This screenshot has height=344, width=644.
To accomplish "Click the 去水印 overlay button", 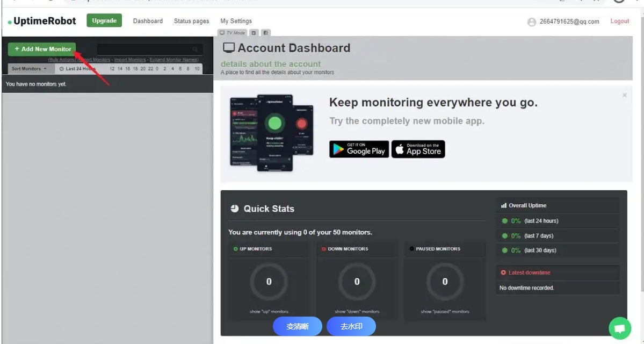I will (x=351, y=326).
